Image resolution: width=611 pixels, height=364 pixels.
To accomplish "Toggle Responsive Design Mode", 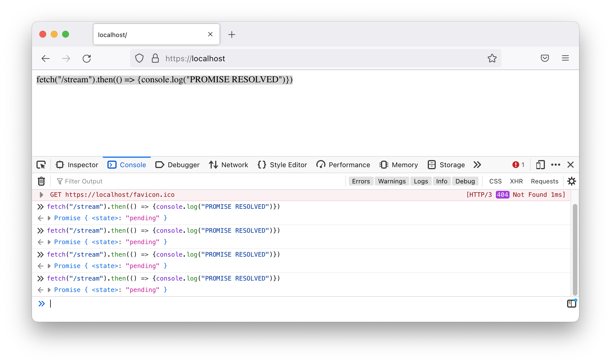I will [540, 165].
